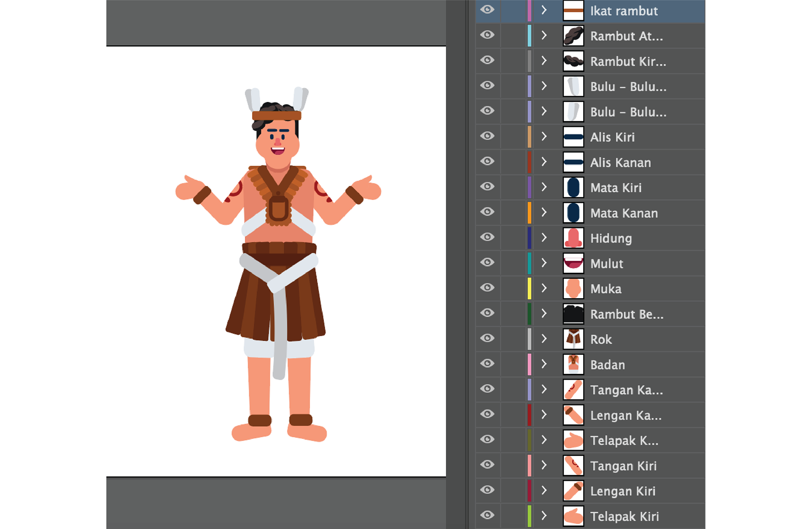Toggle the eye icon for Telapak Kiri
This screenshot has width=812, height=529.
tap(487, 515)
